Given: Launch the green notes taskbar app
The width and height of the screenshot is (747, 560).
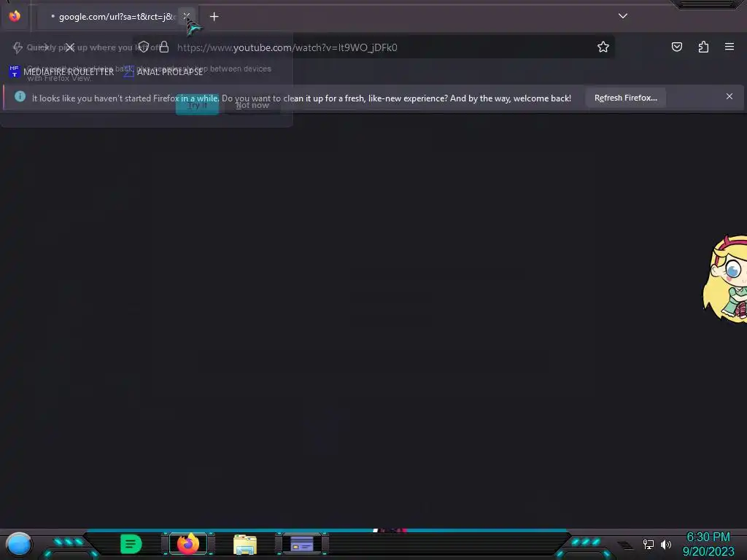Looking at the screenshot, I should [131, 544].
